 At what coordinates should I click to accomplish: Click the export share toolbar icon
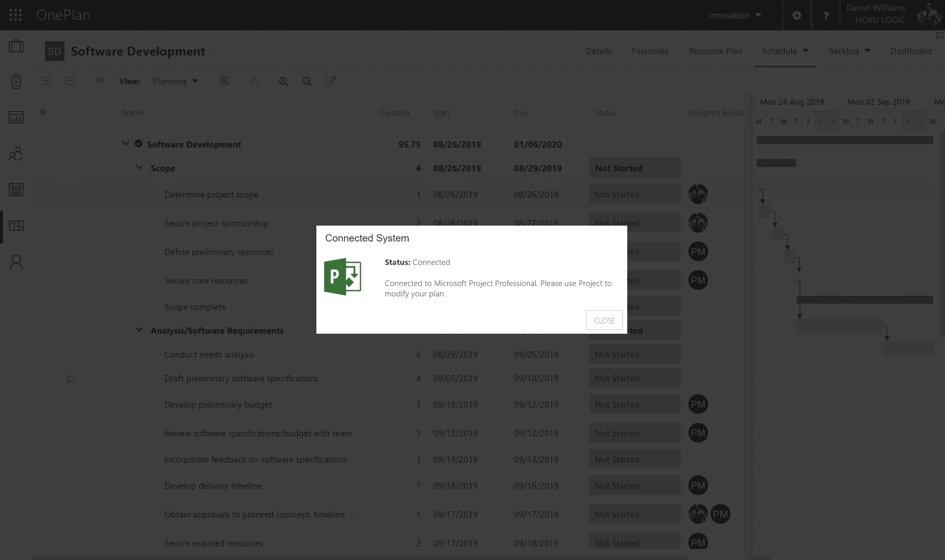click(330, 80)
